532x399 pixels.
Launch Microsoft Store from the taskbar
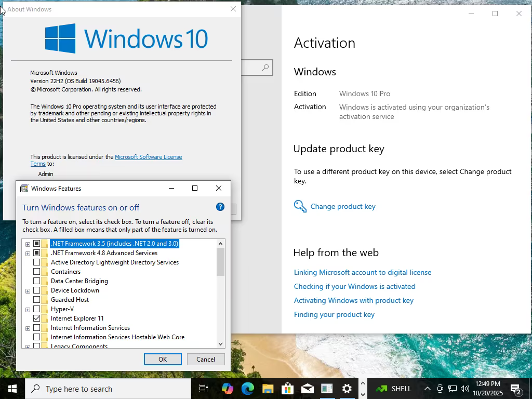pos(287,389)
